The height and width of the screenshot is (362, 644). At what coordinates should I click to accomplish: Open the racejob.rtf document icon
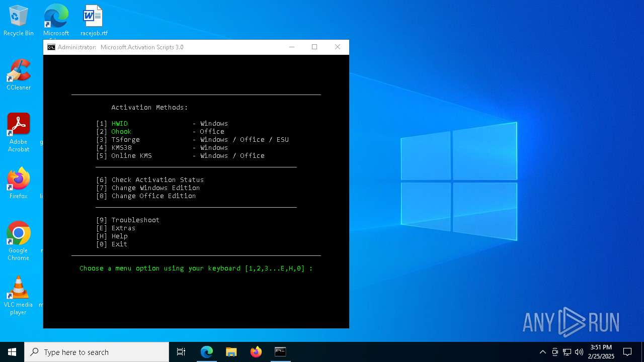pos(94,20)
